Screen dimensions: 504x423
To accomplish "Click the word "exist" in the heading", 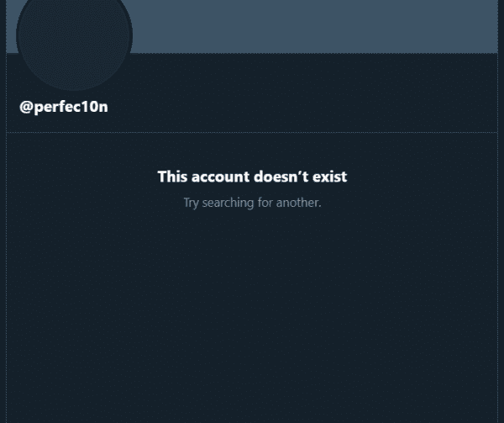I will [x=330, y=177].
